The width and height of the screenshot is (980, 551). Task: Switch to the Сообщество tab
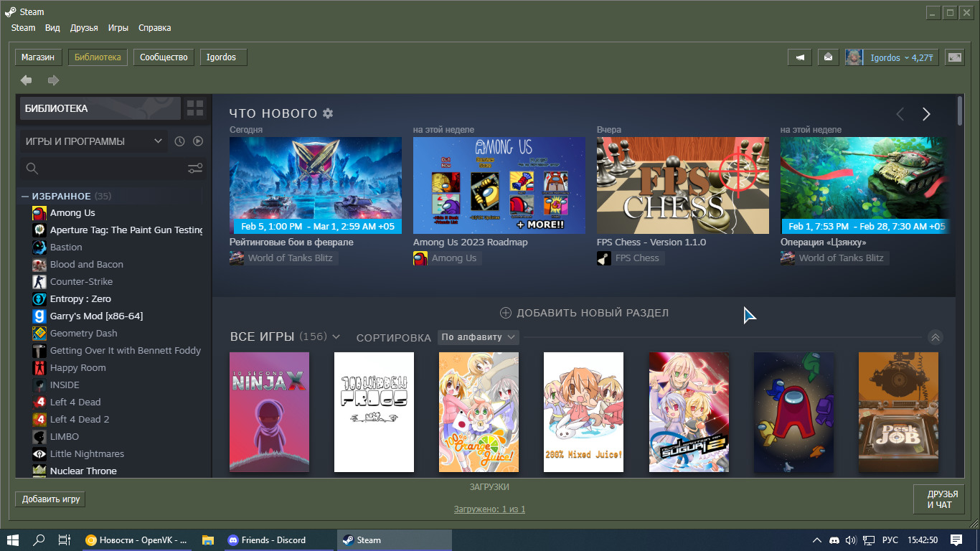click(164, 57)
